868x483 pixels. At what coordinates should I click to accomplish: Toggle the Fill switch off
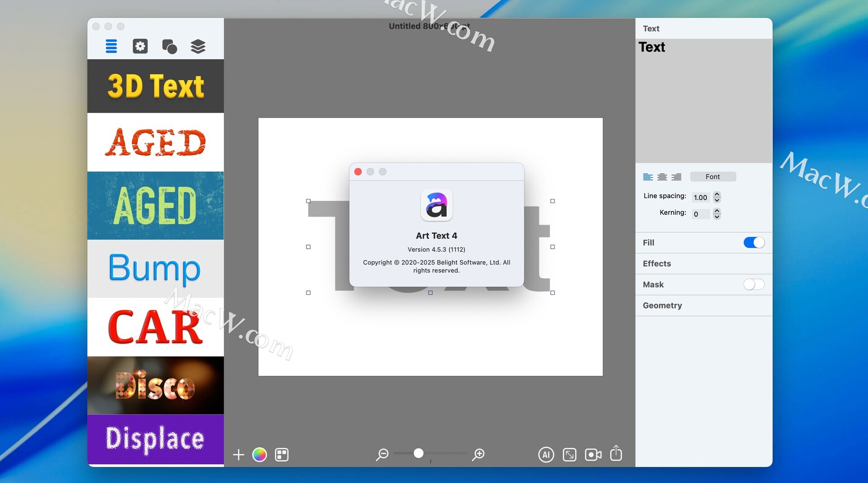coord(754,243)
